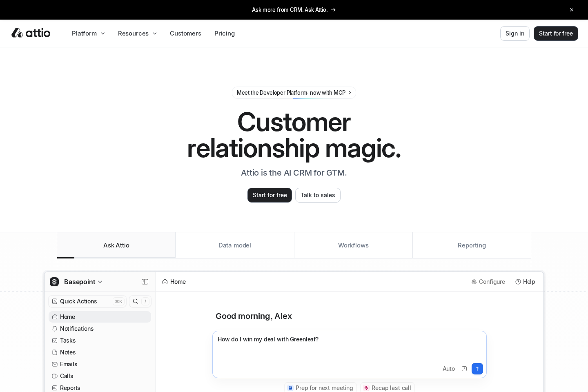Viewport: 588px width, 392px height.
Task: Choose Recap last call suggestion
Action: 388,388
